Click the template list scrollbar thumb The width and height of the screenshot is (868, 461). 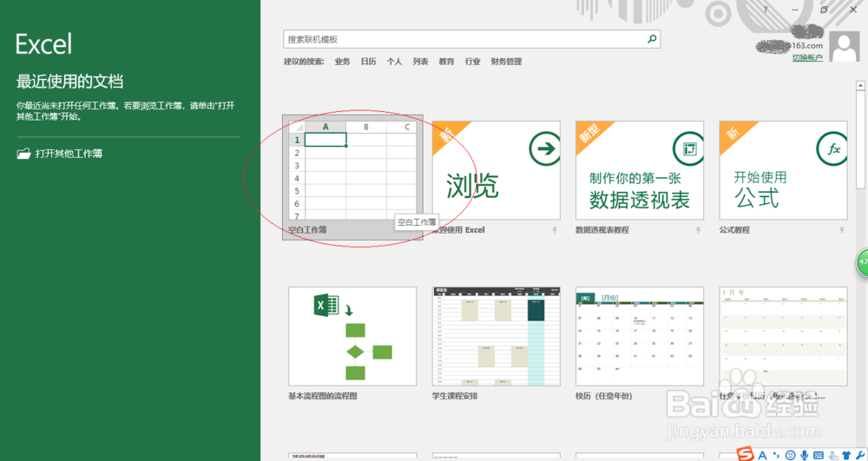[x=860, y=140]
